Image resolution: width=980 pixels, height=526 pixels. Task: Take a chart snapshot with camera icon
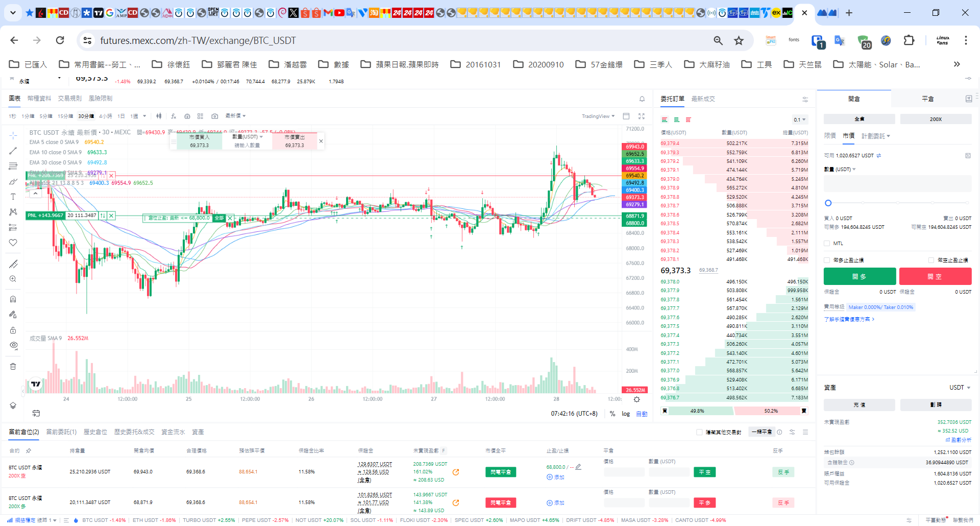[215, 116]
